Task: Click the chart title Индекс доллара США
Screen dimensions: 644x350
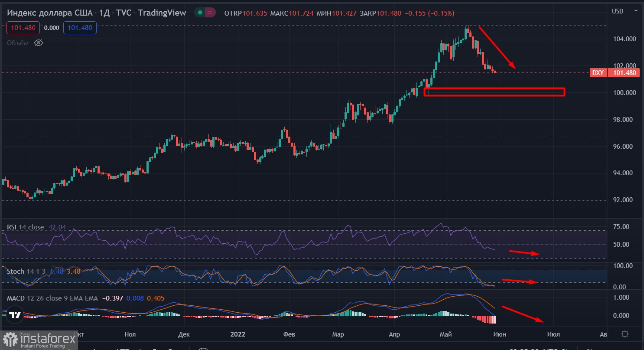Action: tap(50, 13)
